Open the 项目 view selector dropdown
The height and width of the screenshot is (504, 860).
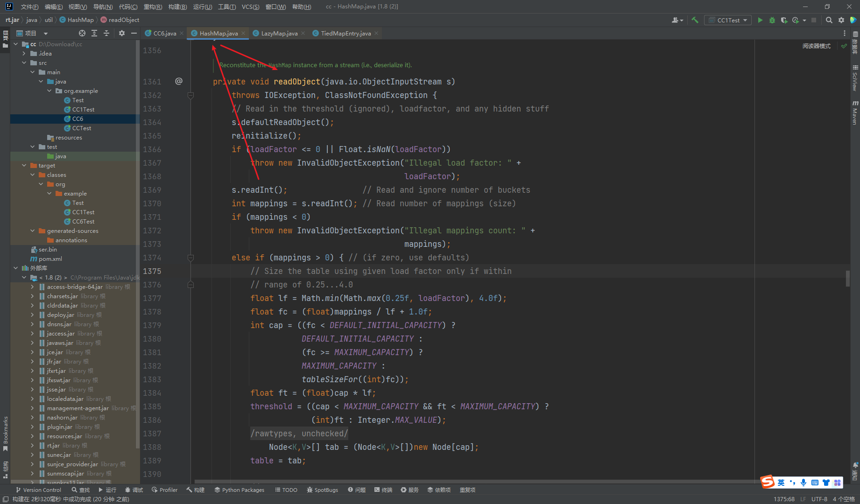tap(32, 33)
